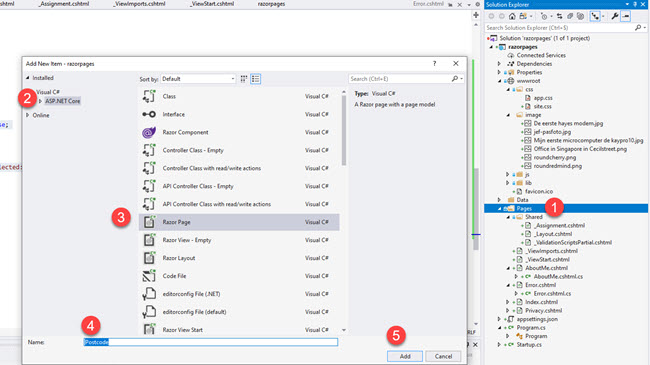Image resolution: width=650 pixels, height=365 pixels.
Task: Click the template list scroll-down arrow
Action: (344, 330)
